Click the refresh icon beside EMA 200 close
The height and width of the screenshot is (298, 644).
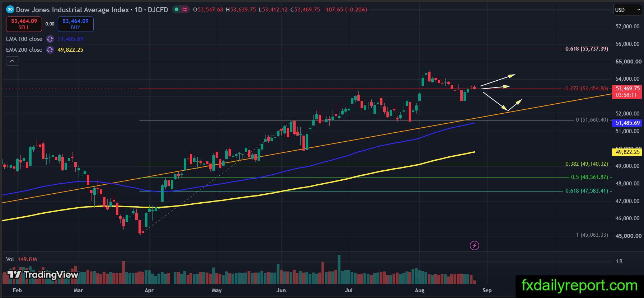coord(50,50)
